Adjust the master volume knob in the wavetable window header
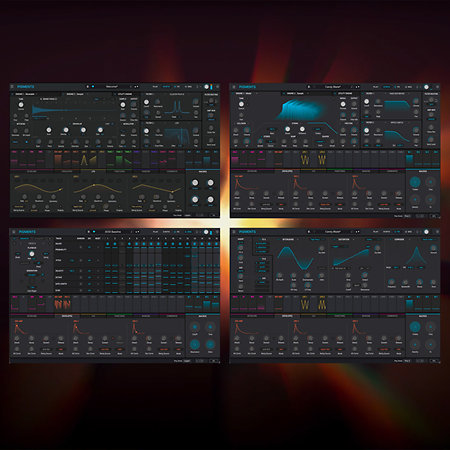This screenshot has height=450, width=450. 426,87
